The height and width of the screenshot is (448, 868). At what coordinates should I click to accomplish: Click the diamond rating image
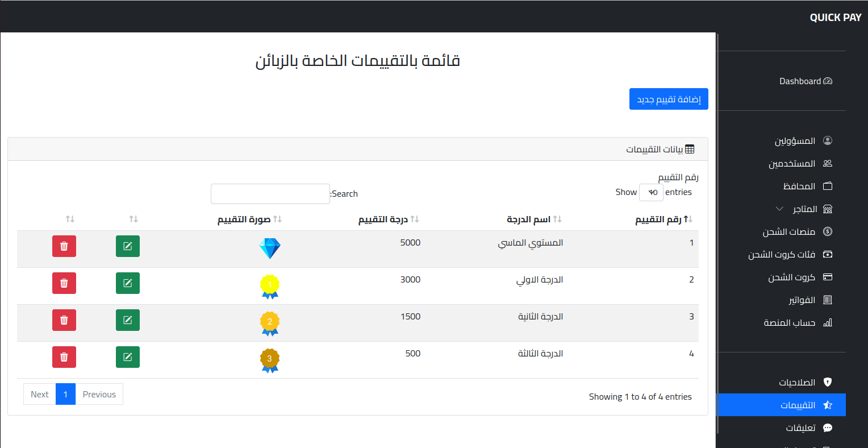pyautogui.click(x=270, y=248)
